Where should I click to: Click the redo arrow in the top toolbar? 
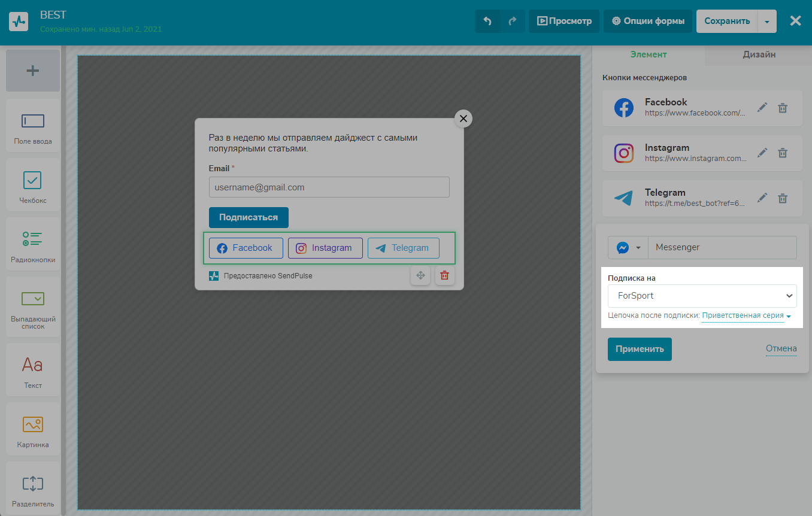click(x=512, y=21)
